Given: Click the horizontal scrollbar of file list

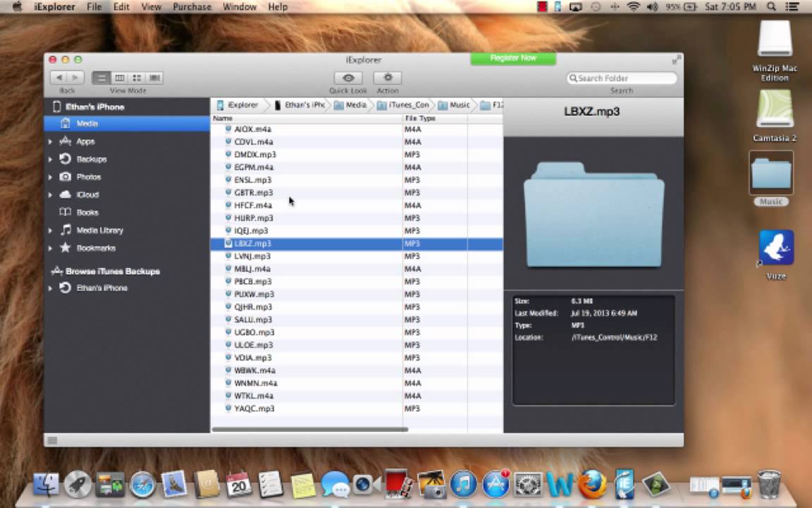Looking at the screenshot, I should click(309, 429).
